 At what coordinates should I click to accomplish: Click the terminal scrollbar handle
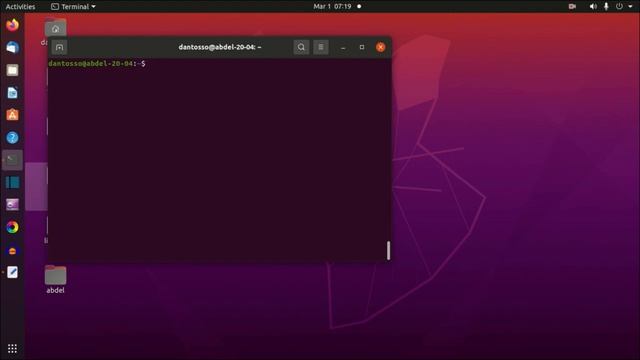click(x=388, y=250)
